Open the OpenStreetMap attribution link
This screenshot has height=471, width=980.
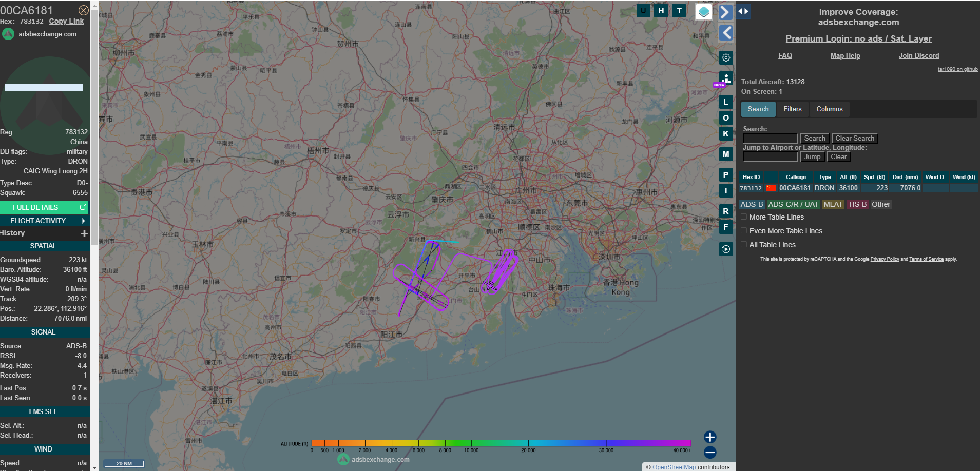point(674,467)
